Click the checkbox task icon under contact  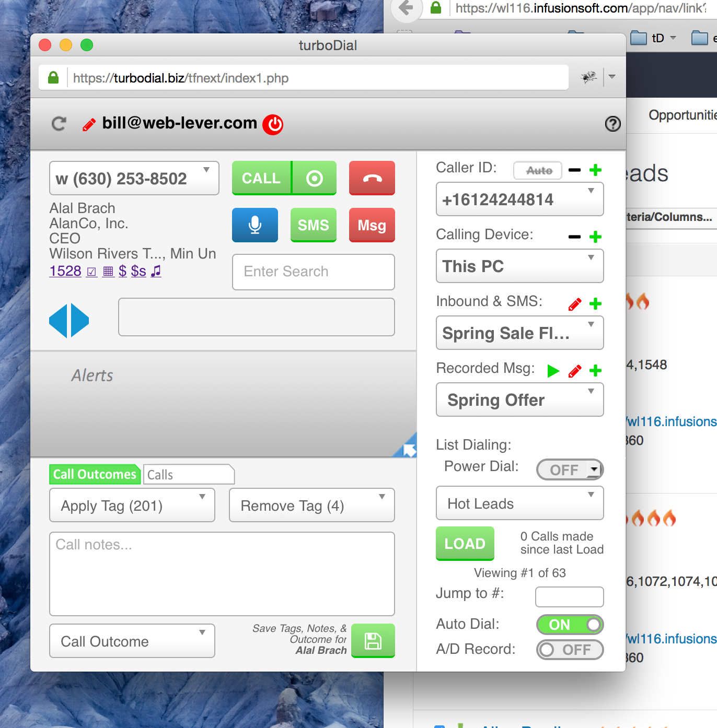(x=92, y=272)
